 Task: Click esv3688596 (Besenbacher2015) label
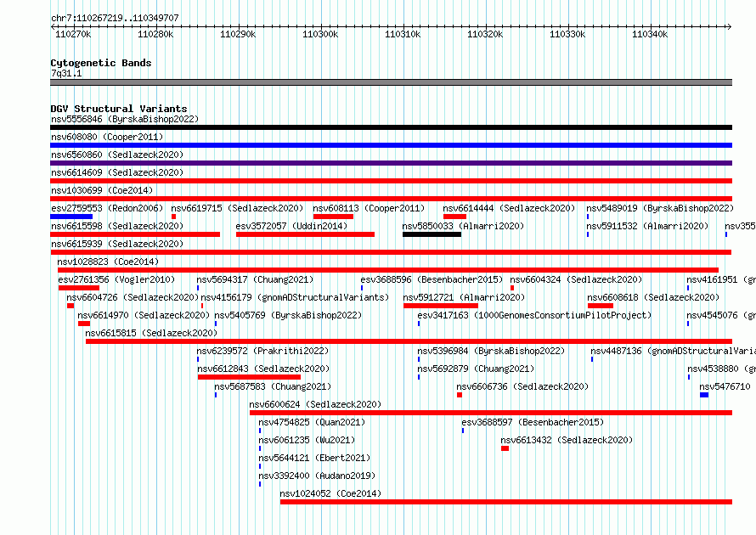tap(432, 279)
